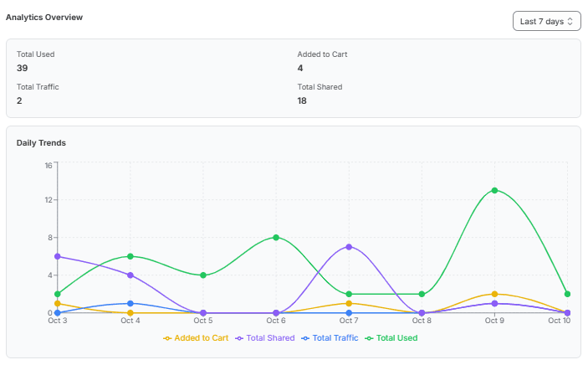Click orange Added to Cart point on Oct 7
This screenshot has width=588, height=365.
tap(349, 303)
